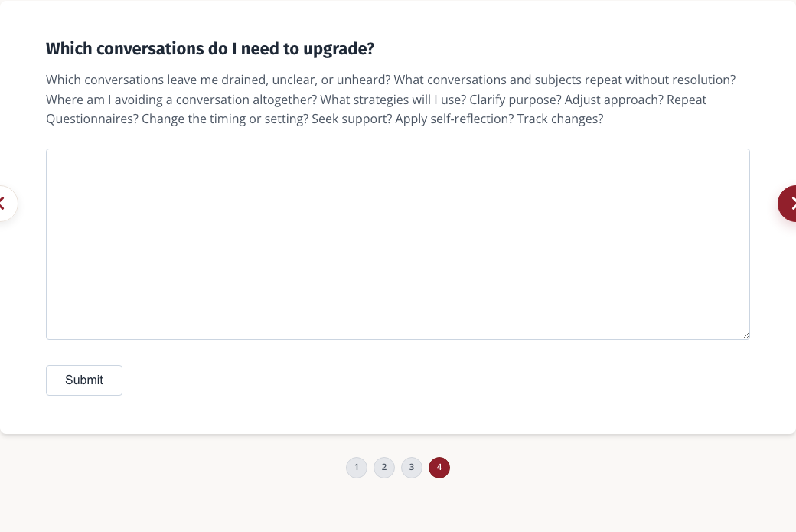
Task: Click the descriptive prompt paragraph text
Action: coord(391,100)
